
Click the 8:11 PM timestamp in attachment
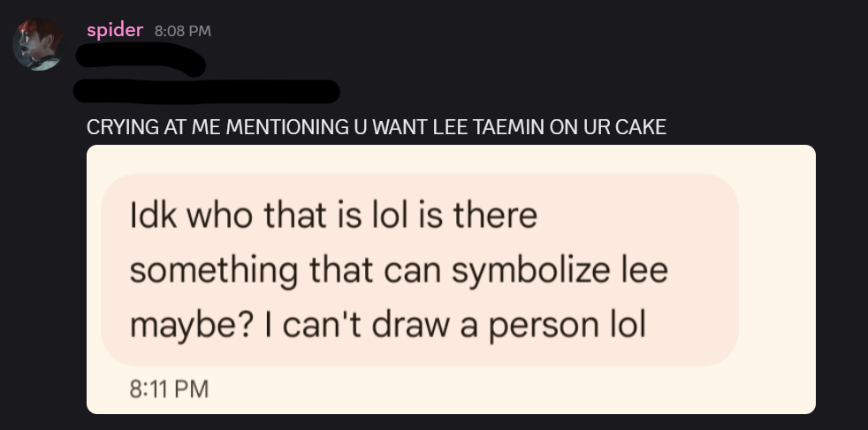(169, 389)
